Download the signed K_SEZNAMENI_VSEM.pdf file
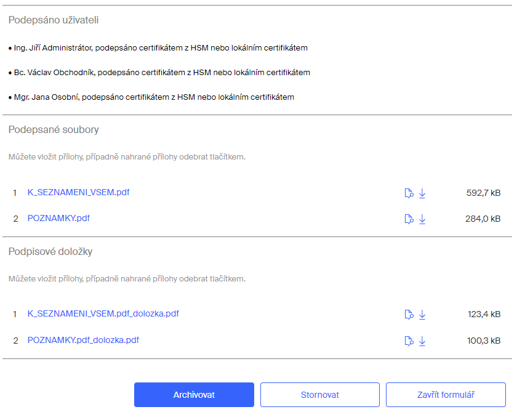This screenshot has width=517, height=420. point(422,193)
